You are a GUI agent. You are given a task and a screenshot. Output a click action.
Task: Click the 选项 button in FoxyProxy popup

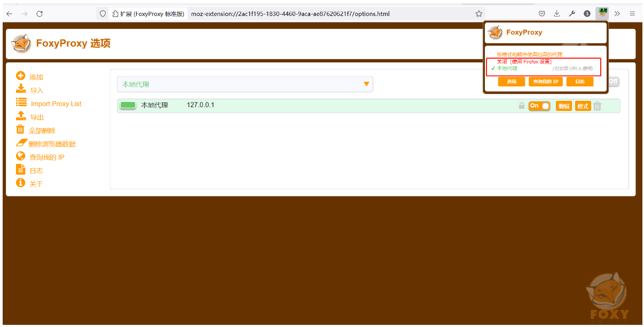coord(512,82)
